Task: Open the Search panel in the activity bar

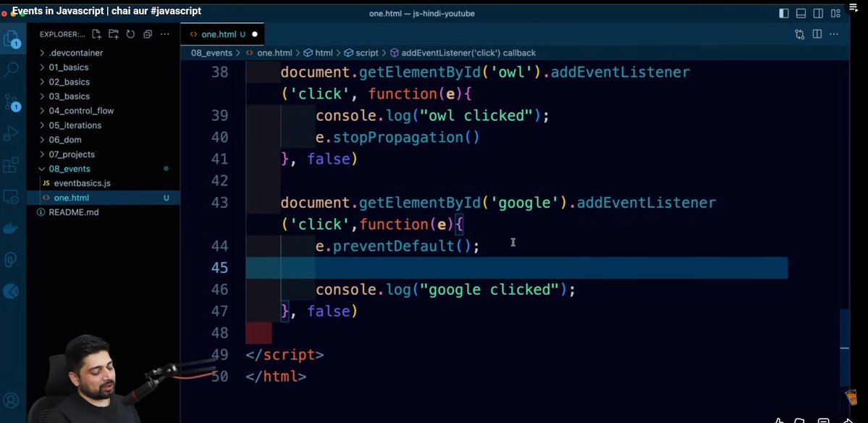Action: click(x=11, y=70)
